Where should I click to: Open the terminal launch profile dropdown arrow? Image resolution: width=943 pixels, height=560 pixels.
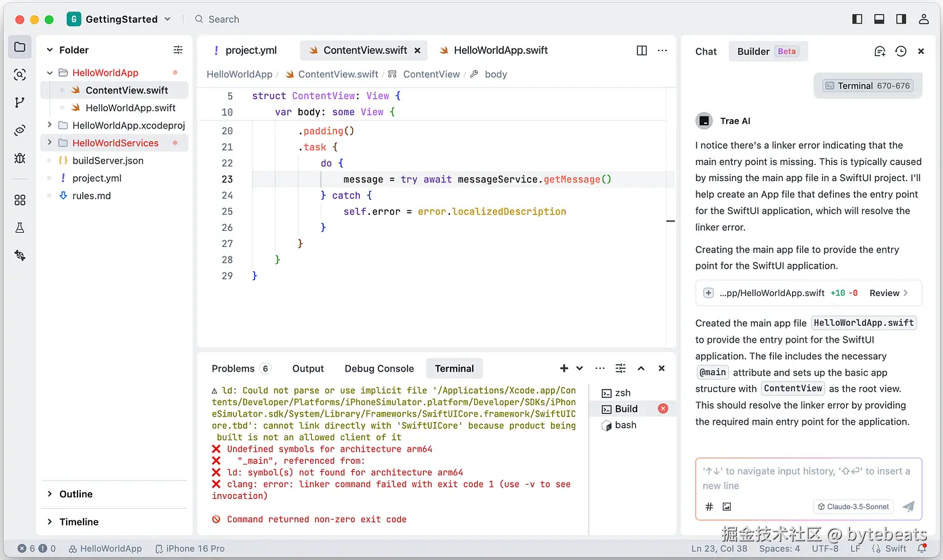[x=579, y=368]
